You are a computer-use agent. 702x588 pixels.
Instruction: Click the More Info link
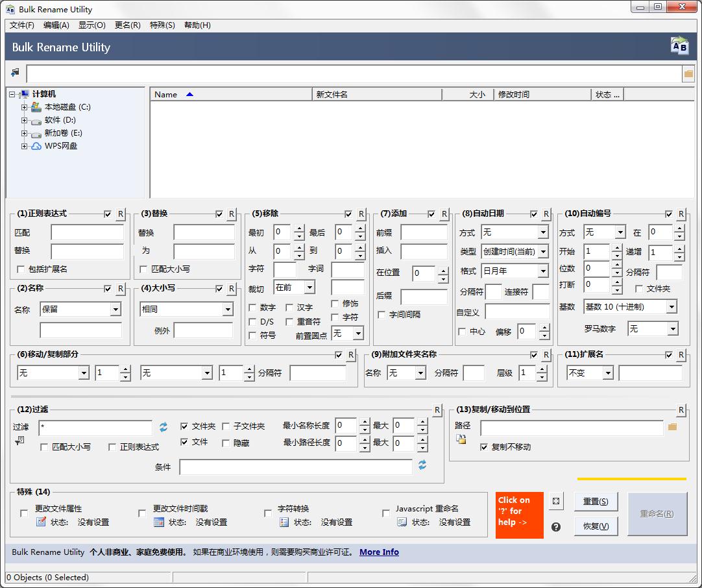click(x=379, y=552)
